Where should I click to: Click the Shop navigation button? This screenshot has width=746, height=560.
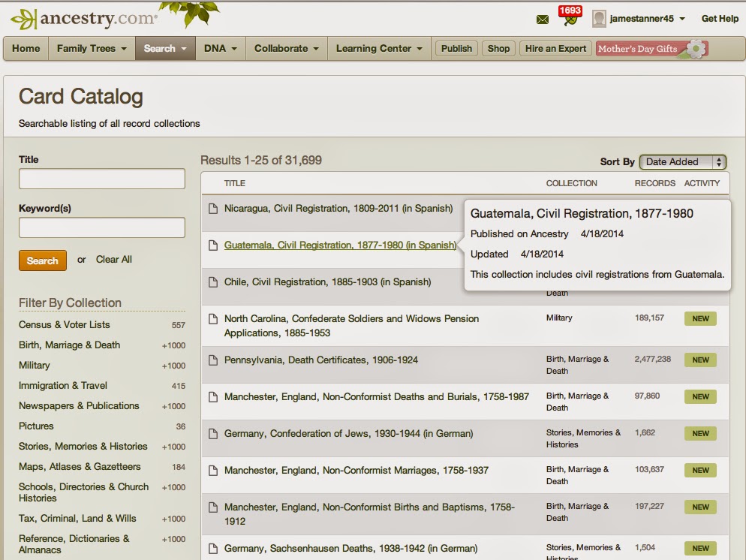tap(498, 49)
